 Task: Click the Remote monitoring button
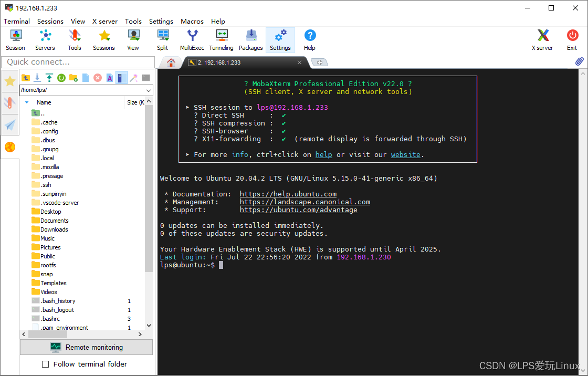coord(86,347)
